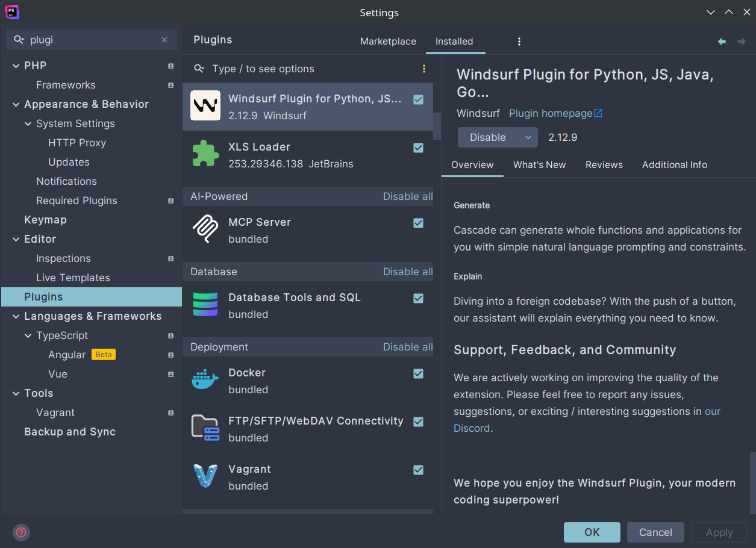Click the Docker whale icon
Screen dimensions: 756x548
pos(205,380)
